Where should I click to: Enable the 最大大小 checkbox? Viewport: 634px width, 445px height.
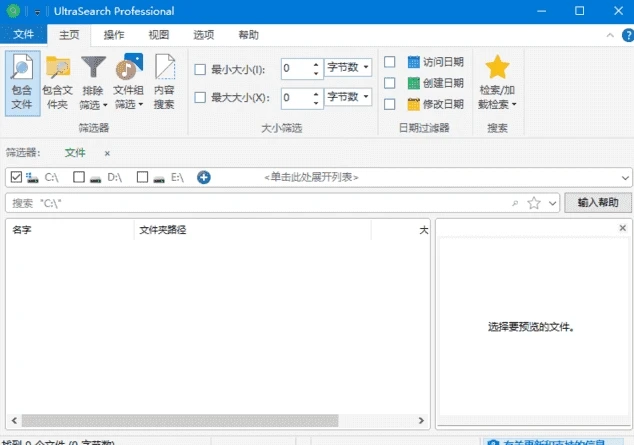click(200, 97)
